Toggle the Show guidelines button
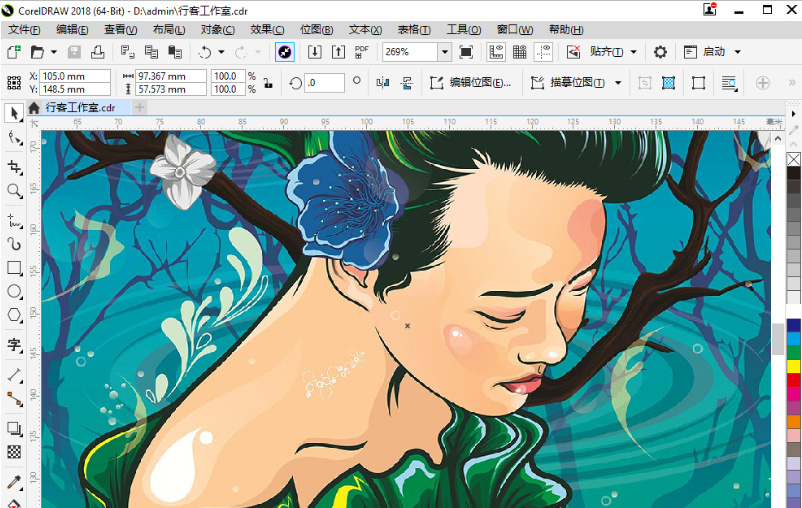802x508 pixels. coord(543,52)
